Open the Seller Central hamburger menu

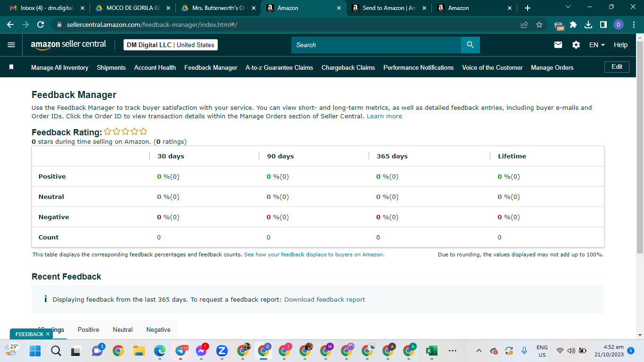(x=11, y=45)
